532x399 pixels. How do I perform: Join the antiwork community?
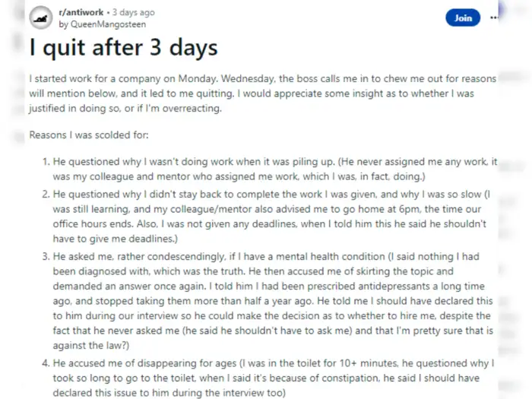click(x=463, y=18)
